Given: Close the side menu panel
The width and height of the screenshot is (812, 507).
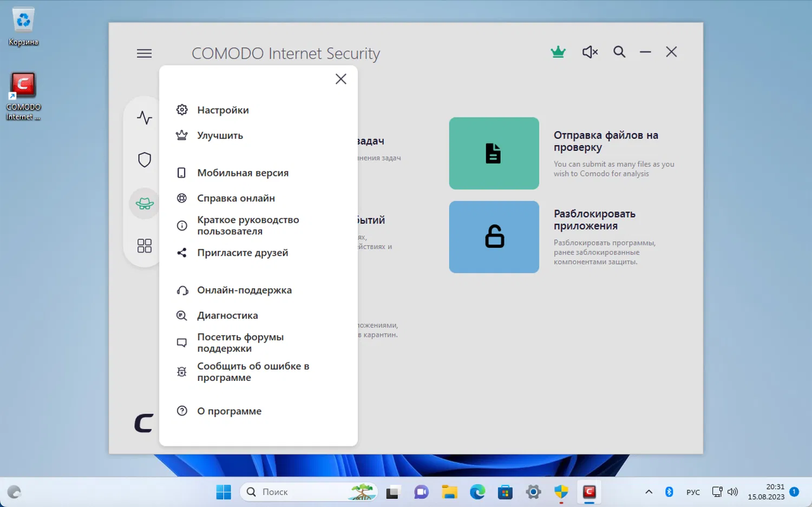Looking at the screenshot, I should (341, 79).
